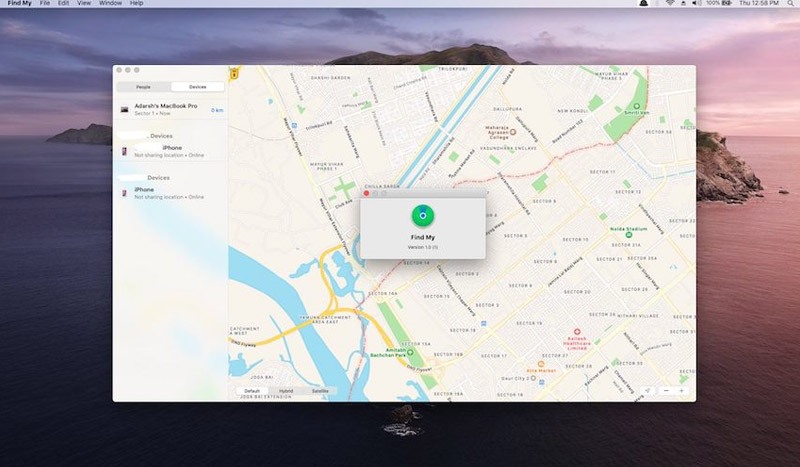Click Maharaja Agrasen College map marker
The height and width of the screenshot is (467, 800).
(513, 132)
